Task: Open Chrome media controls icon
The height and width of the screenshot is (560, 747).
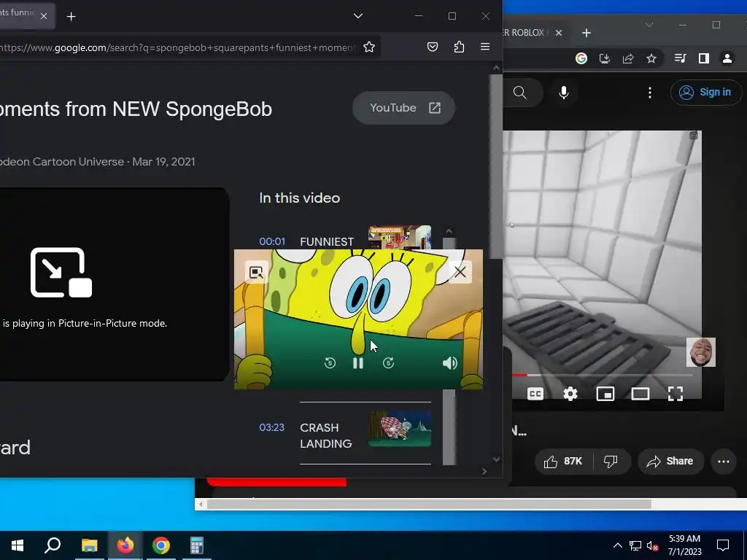Action: (x=680, y=58)
